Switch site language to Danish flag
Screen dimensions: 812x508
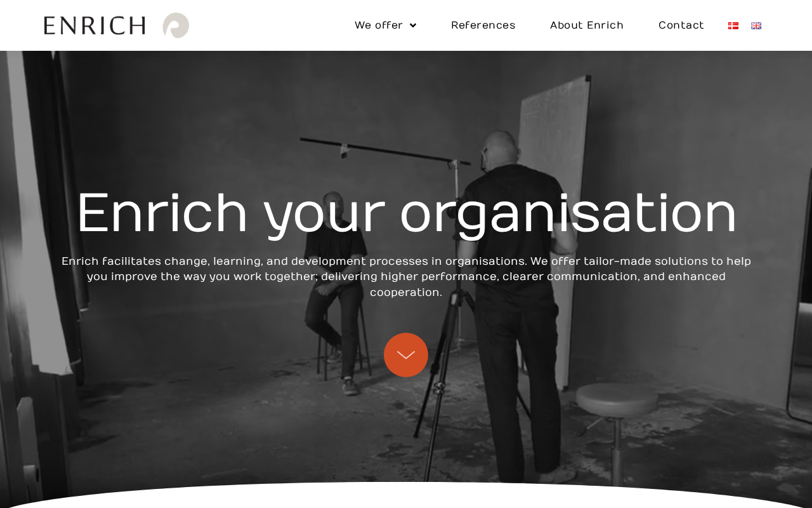733,25
